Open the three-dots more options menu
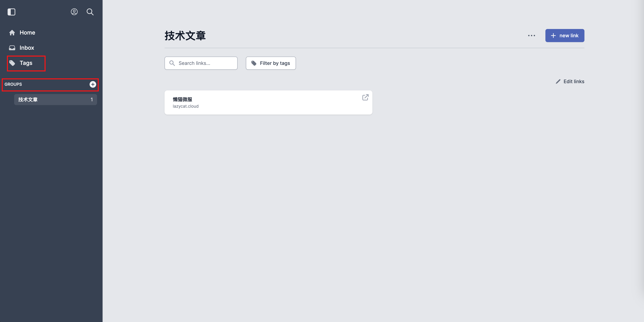Image resolution: width=644 pixels, height=322 pixels. click(531, 36)
